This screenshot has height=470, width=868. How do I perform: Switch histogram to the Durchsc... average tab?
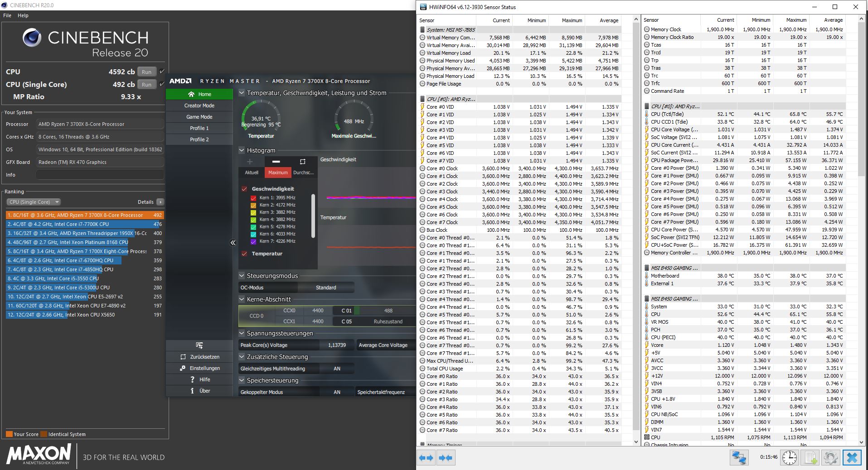coord(304,173)
